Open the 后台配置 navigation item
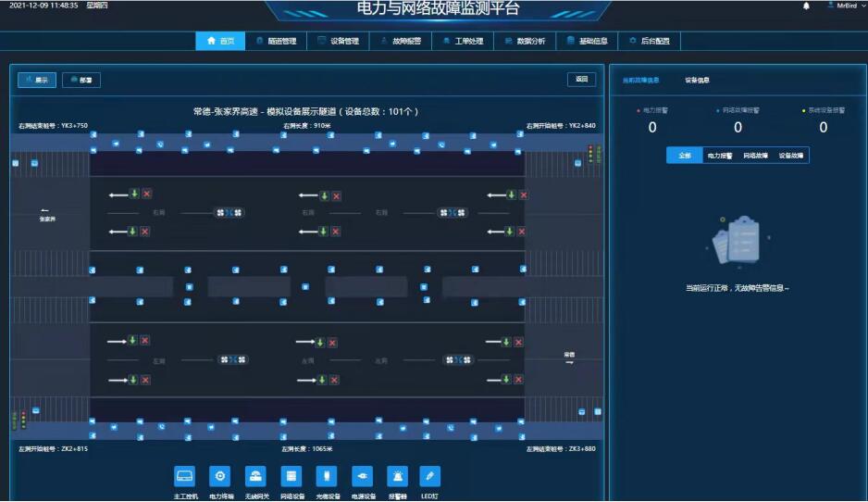868x502 pixels. (650, 41)
